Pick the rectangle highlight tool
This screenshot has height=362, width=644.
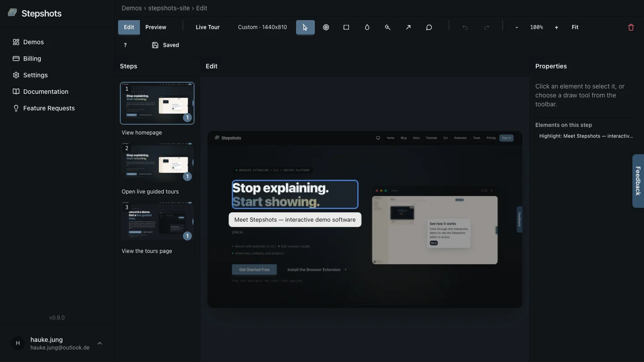pos(346,27)
